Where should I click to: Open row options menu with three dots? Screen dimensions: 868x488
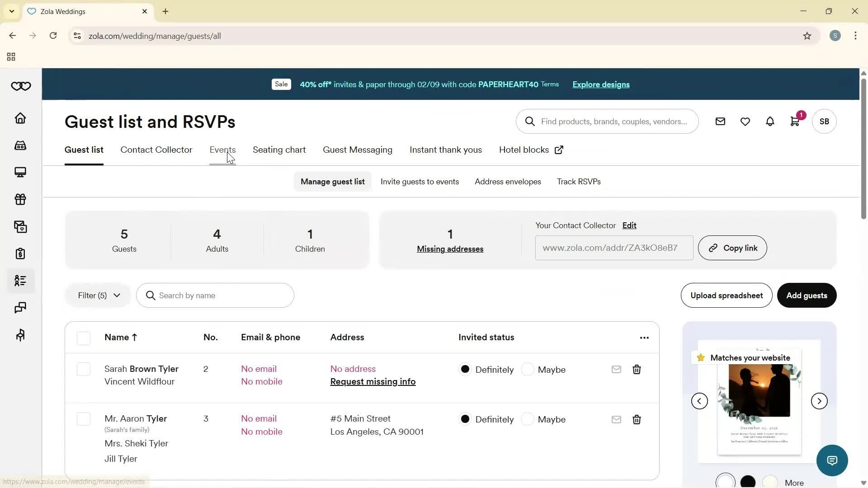(644, 338)
